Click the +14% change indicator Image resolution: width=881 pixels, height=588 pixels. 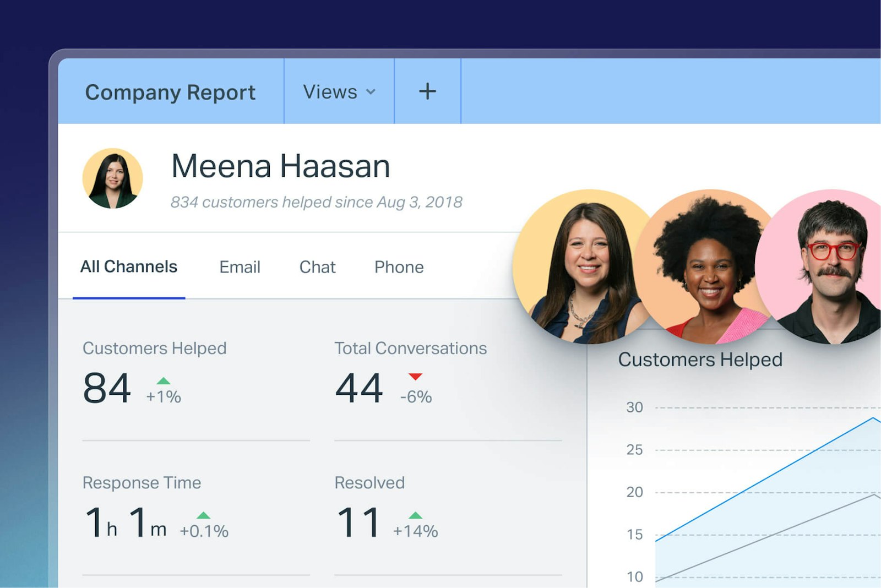tap(415, 531)
